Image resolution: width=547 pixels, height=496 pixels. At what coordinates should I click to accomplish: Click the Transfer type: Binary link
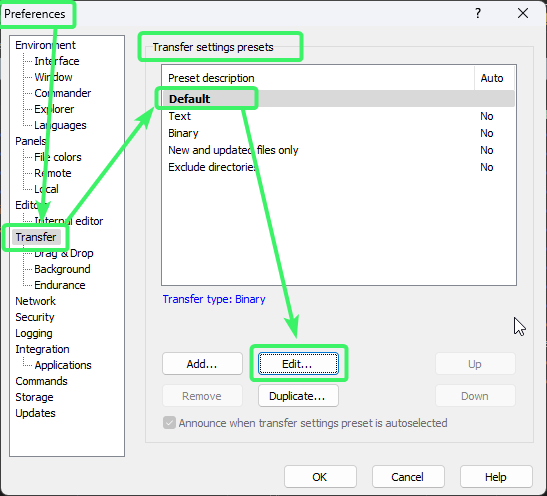pos(214,299)
